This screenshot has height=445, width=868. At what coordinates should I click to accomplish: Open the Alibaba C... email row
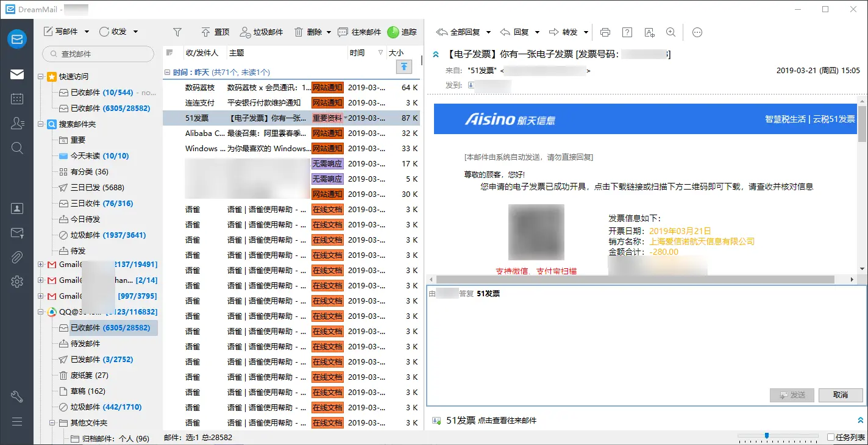[x=291, y=133]
